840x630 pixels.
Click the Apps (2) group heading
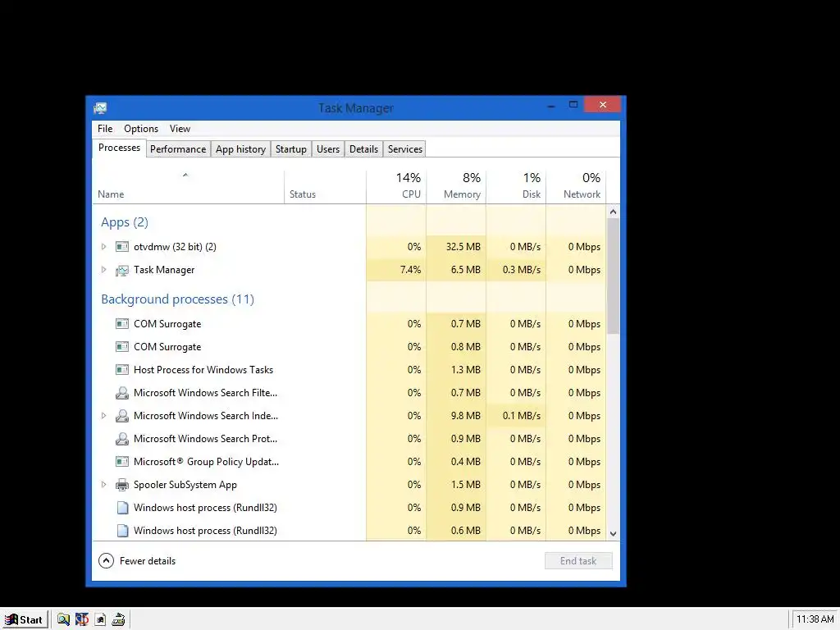pyautogui.click(x=125, y=222)
